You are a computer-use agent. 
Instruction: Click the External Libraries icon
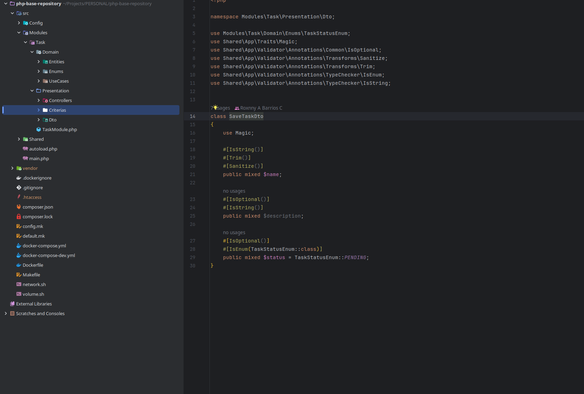(12, 304)
